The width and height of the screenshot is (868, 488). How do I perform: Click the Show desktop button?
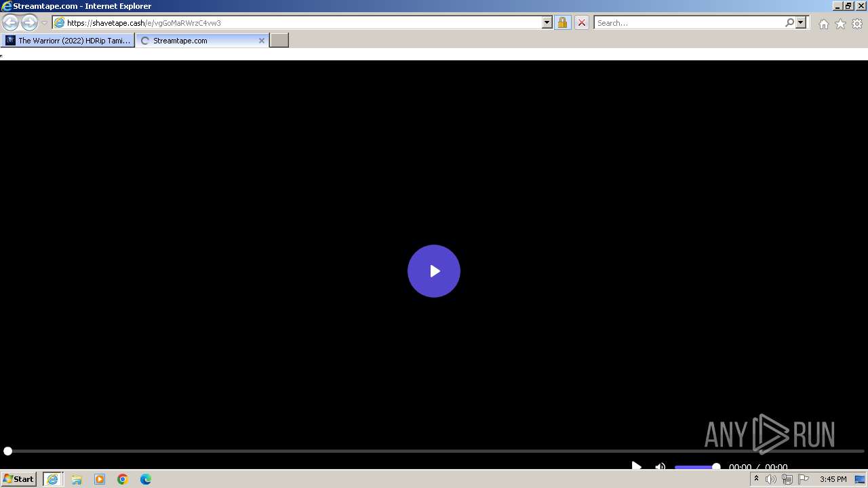(860, 479)
